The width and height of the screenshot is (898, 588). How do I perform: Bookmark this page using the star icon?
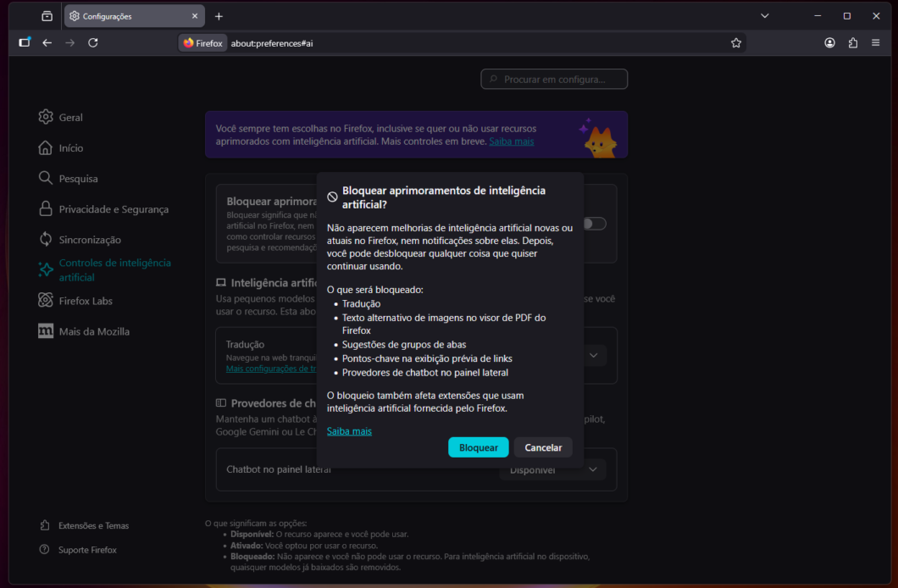735,42
